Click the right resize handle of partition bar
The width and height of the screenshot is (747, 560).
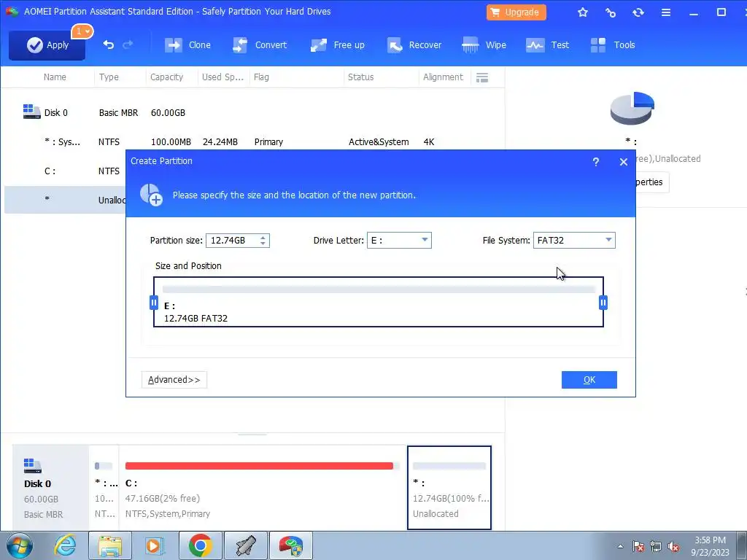(603, 303)
